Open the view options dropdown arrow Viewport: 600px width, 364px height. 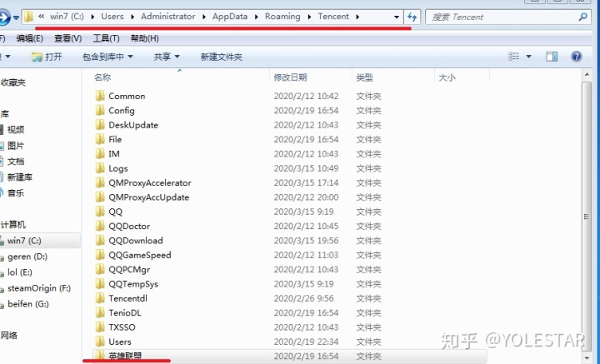tap(528, 57)
